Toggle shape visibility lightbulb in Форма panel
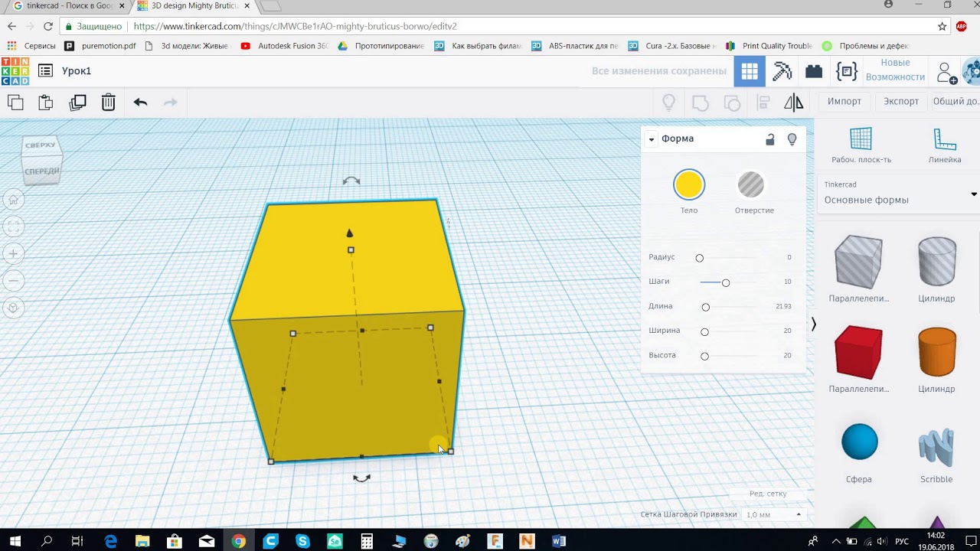The image size is (980, 551). tap(792, 139)
